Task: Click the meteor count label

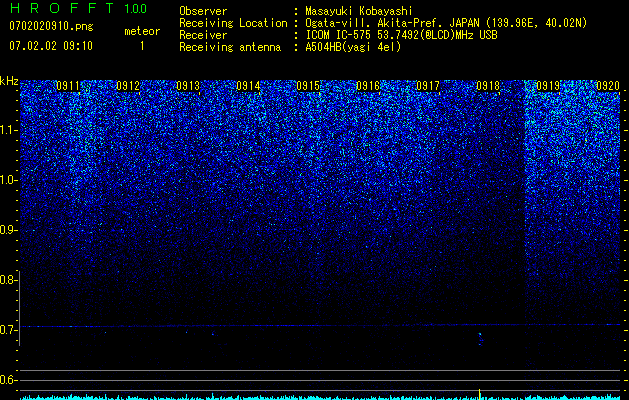Action: click(142, 31)
